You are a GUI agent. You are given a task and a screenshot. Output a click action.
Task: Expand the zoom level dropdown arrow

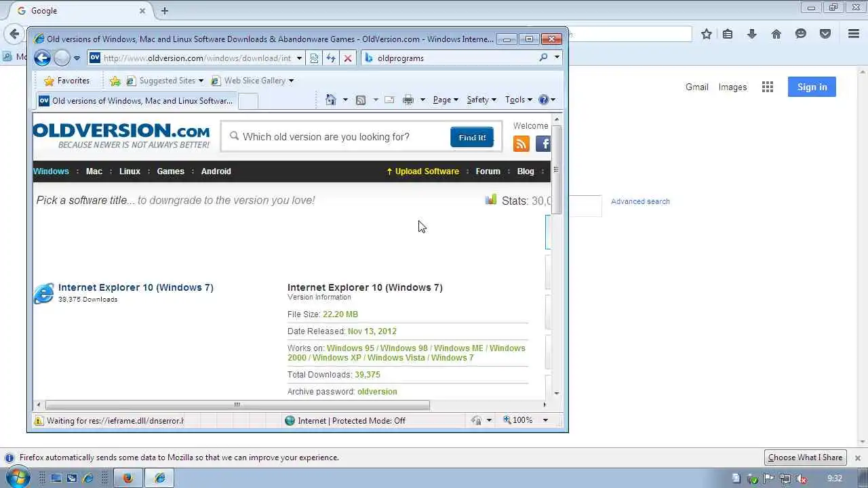(545, 420)
